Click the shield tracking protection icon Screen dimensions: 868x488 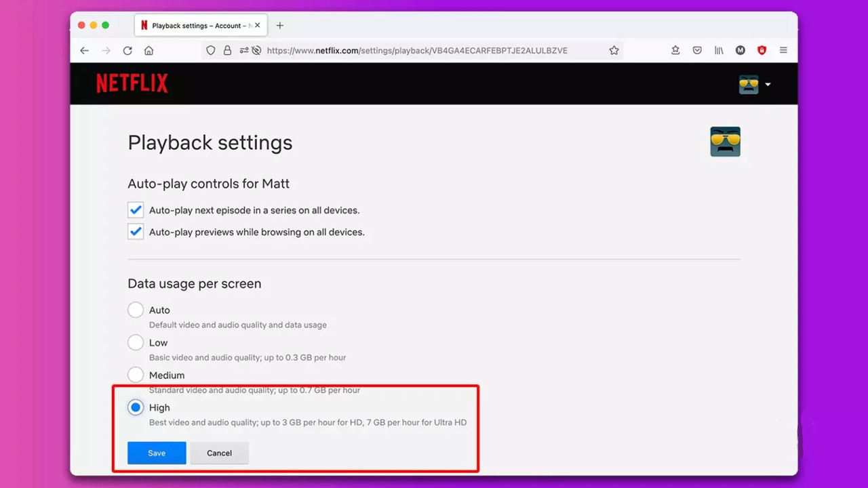211,50
